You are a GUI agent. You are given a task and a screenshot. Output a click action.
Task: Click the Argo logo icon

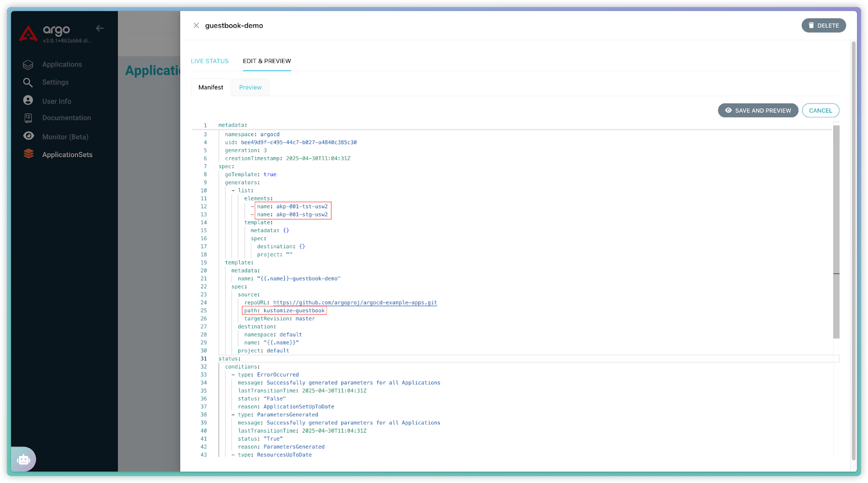coord(28,34)
